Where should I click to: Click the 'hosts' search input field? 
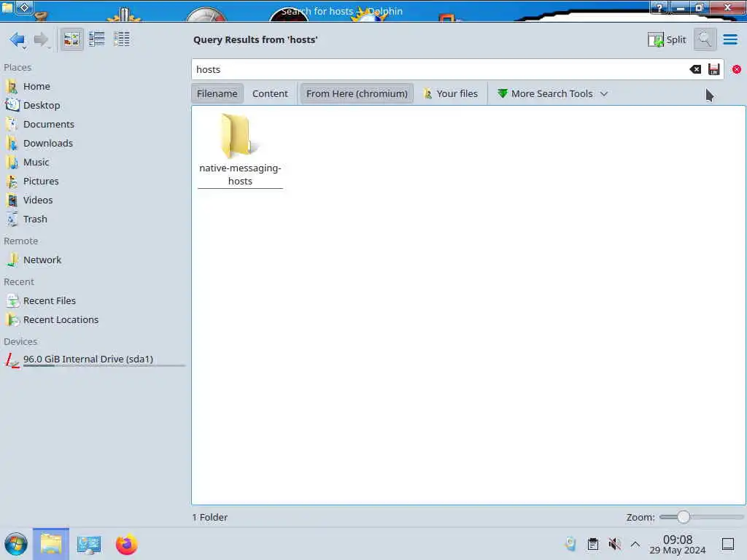click(x=441, y=69)
